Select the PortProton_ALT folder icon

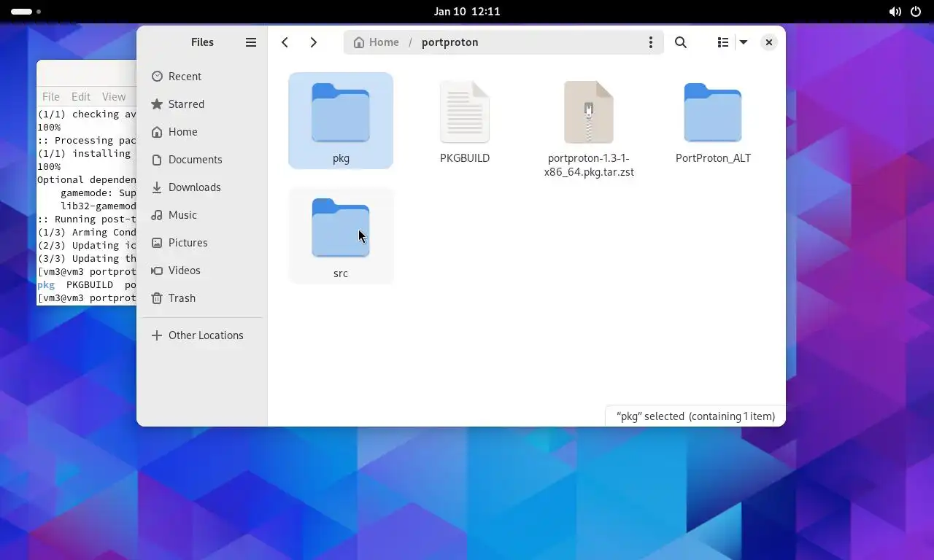713,112
